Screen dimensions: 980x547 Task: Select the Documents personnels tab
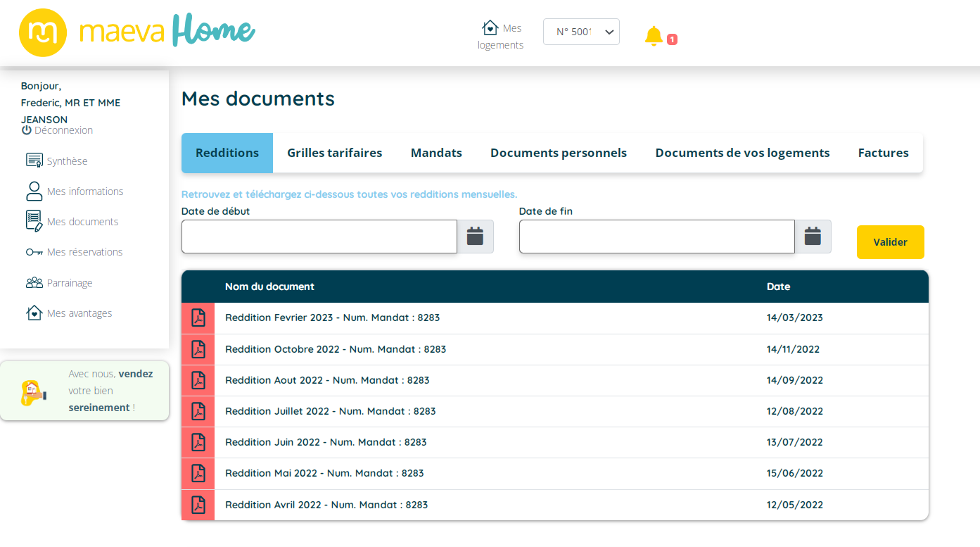559,153
